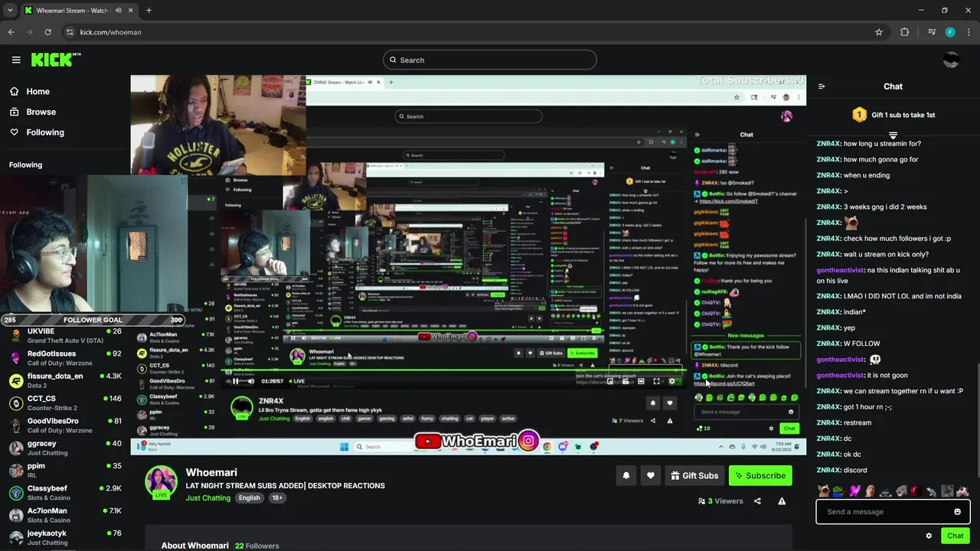
Task: Open chat settings gear
Action: [929, 536]
